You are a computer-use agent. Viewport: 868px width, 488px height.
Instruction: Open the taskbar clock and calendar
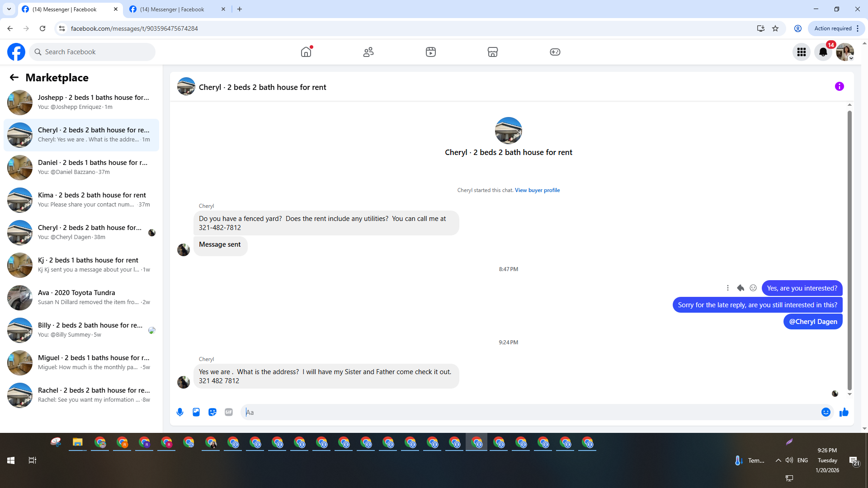827,460
